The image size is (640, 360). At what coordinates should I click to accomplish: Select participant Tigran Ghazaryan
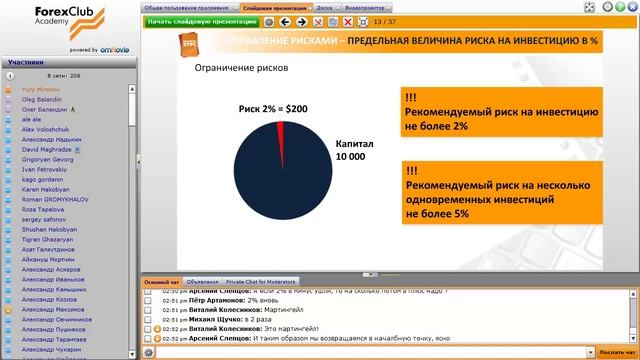pos(47,240)
